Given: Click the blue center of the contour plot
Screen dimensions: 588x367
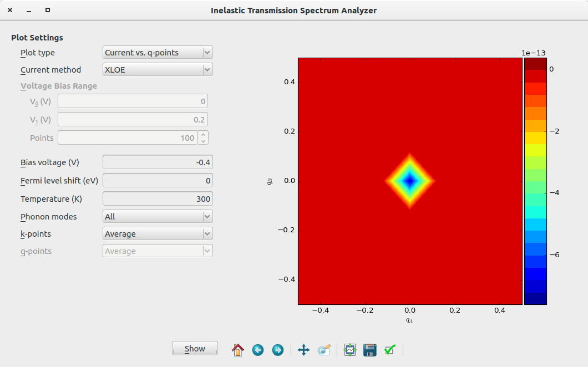Looking at the screenshot, I should click(x=410, y=181).
